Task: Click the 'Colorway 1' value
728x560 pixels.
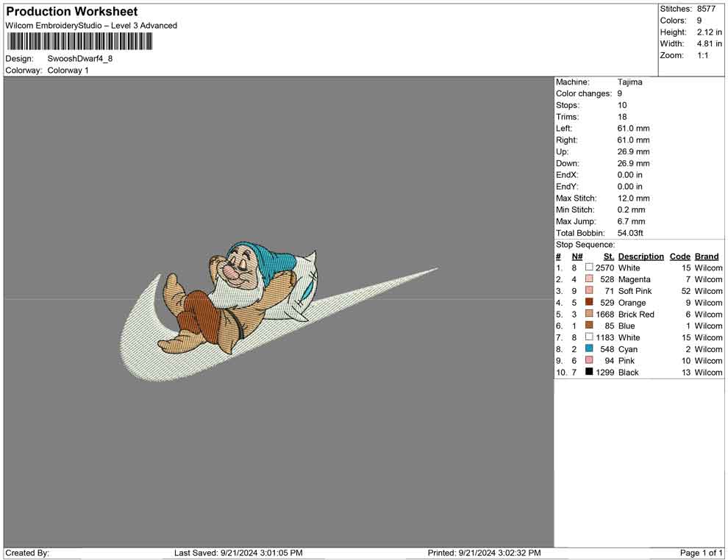Action: click(68, 70)
